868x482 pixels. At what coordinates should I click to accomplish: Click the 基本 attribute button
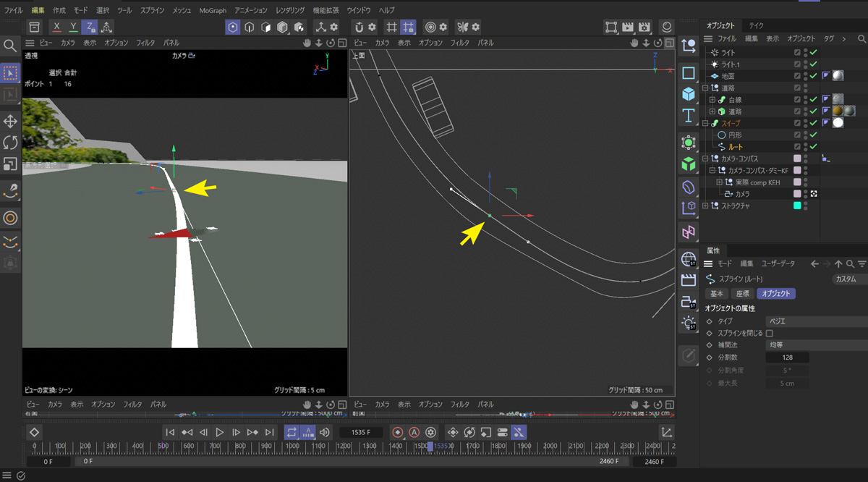717,294
